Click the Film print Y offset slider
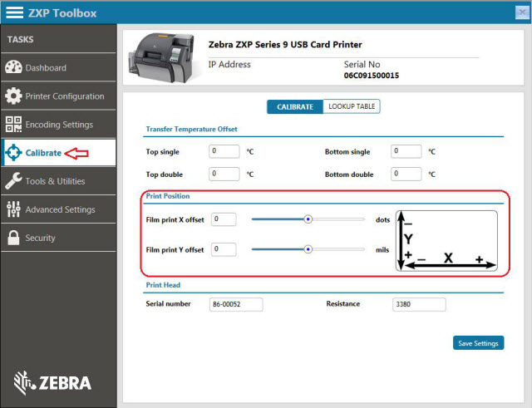The width and height of the screenshot is (532, 408). click(308, 248)
